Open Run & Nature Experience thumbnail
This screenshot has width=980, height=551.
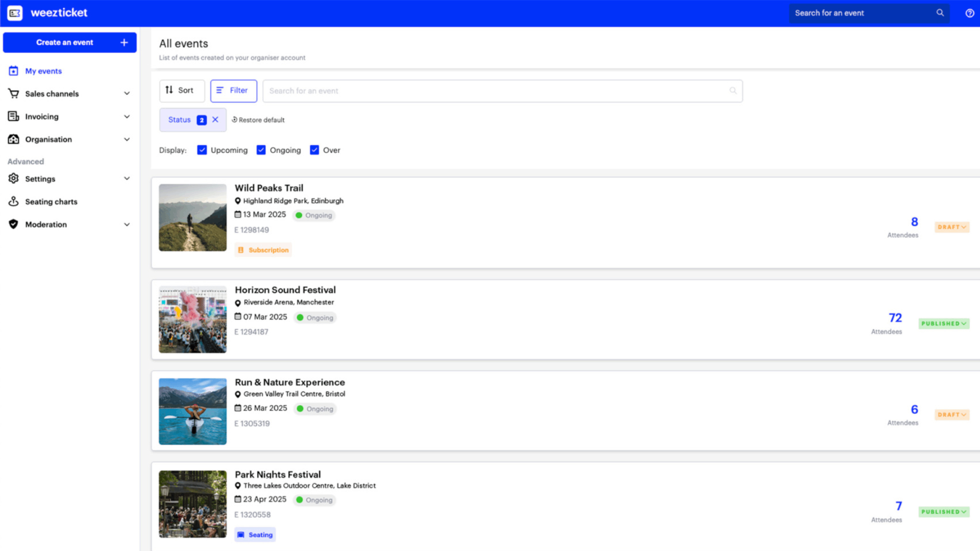192,411
